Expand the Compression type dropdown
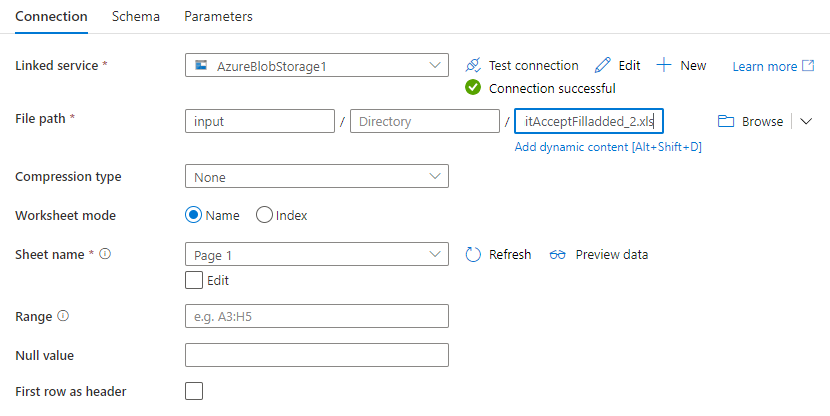The width and height of the screenshot is (830, 416). click(x=316, y=177)
